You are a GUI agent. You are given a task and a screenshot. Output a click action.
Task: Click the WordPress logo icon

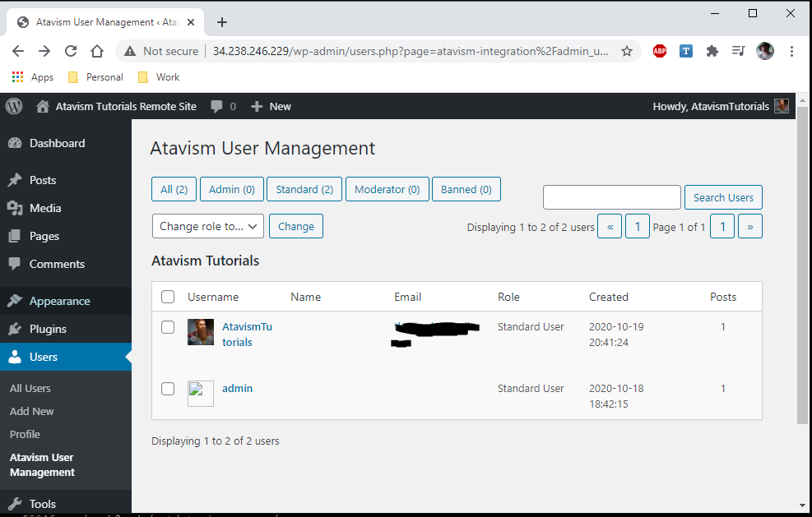click(x=14, y=106)
